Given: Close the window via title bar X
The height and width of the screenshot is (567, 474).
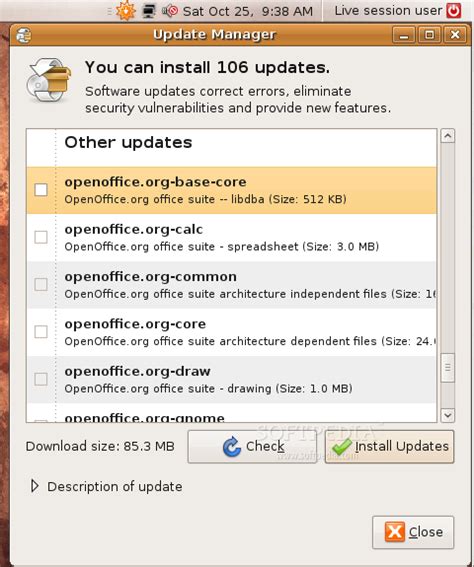Looking at the screenshot, I should pyautogui.click(x=455, y=35).
